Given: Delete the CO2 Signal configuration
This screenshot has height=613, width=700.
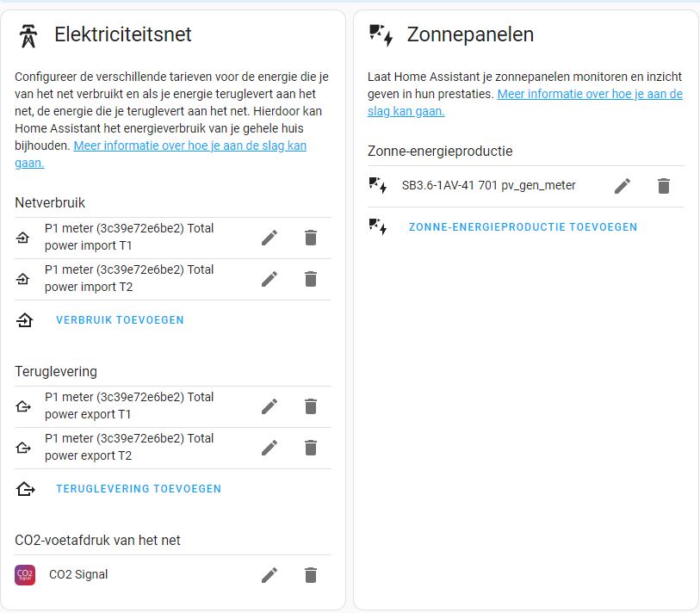Looking at the screenshot, I should 311,574.
